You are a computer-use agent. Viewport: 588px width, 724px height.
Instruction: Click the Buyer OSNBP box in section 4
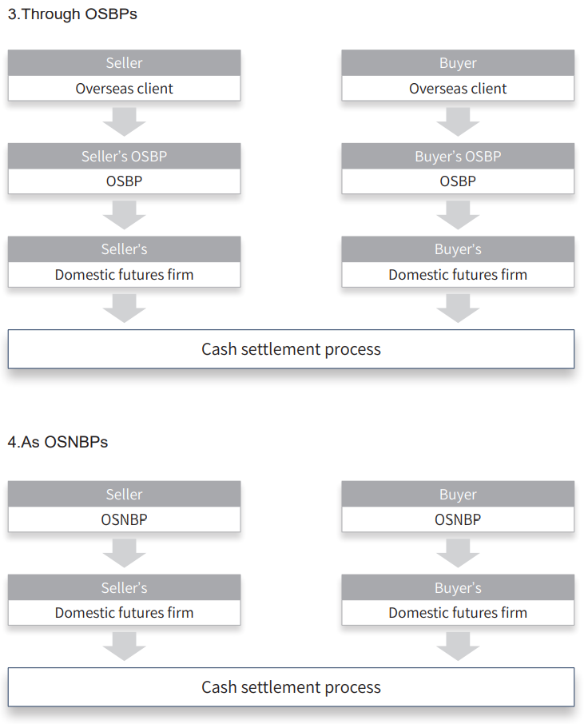[x=458, y=519]
